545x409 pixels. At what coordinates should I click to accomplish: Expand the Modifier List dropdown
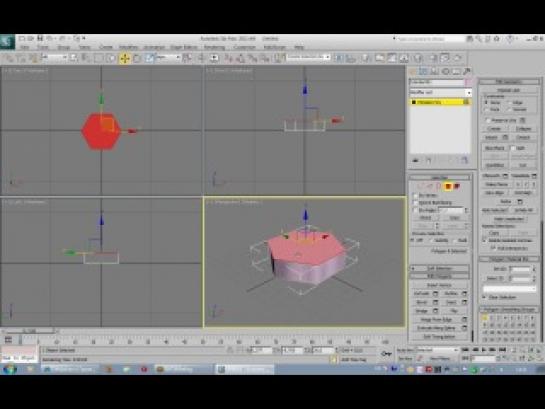[x=440, y=93]
